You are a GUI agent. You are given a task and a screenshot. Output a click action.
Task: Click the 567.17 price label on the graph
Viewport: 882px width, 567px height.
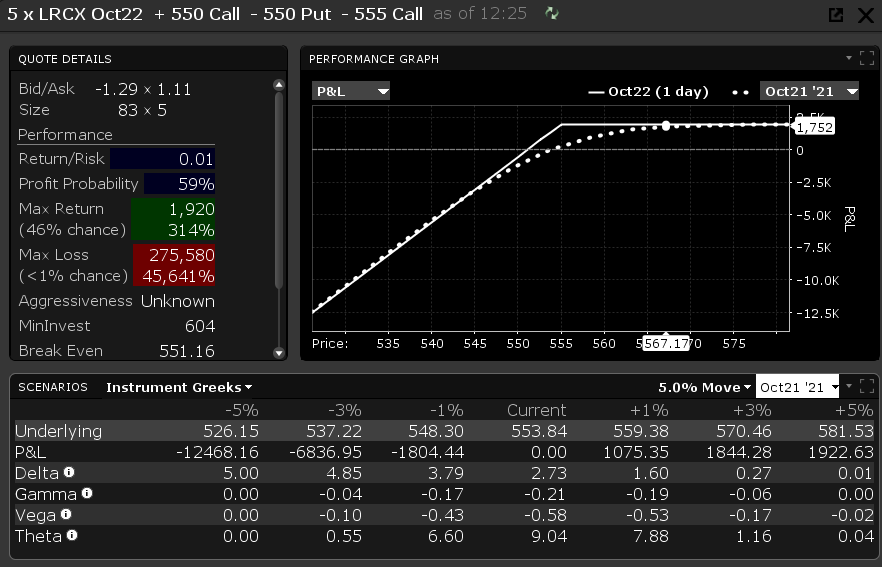666,343
